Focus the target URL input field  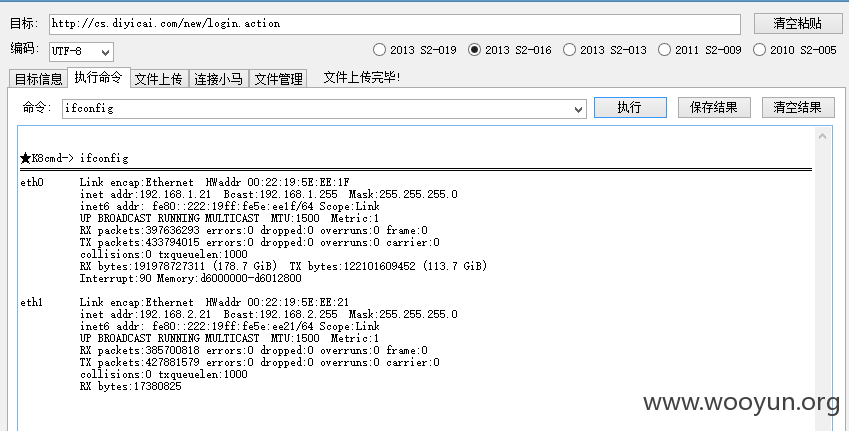coord(395,24)
